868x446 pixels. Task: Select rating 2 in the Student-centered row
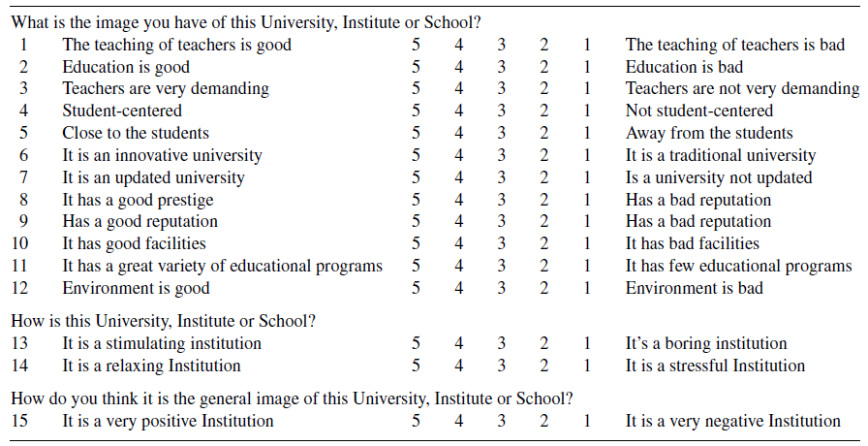click(x=544, y=111)
